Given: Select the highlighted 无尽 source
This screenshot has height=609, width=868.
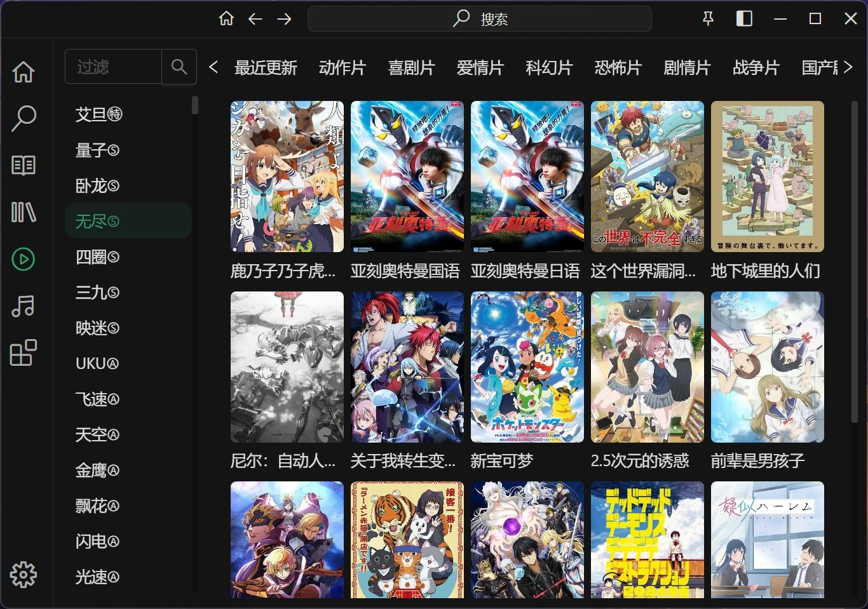Looking at the screenshot, I should pos(128,221).
